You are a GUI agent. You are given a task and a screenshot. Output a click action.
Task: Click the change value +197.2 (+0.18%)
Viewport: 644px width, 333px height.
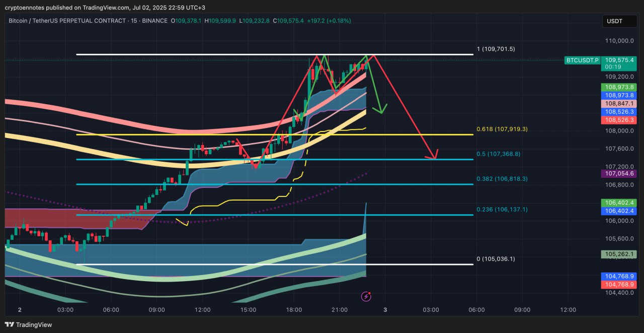(329, 21)
